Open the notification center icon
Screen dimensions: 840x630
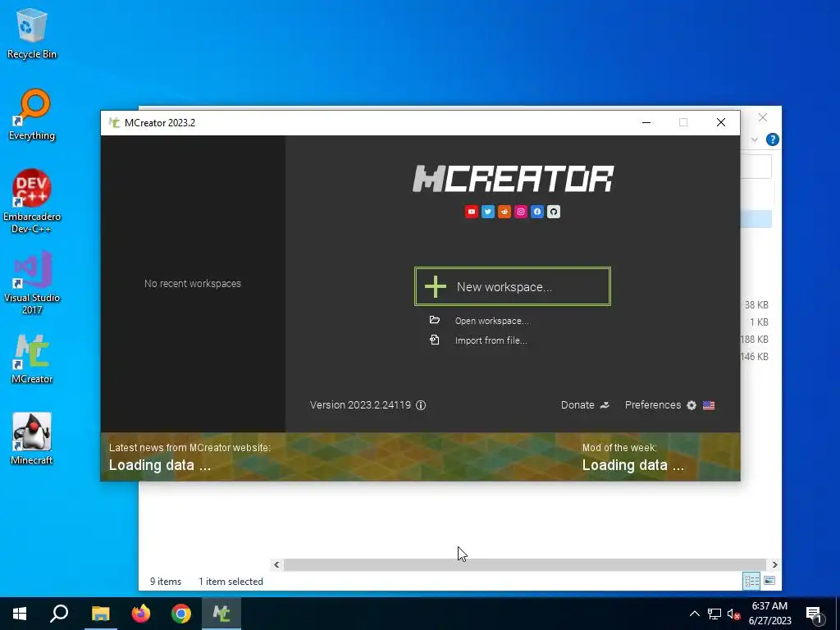(815, 614)
